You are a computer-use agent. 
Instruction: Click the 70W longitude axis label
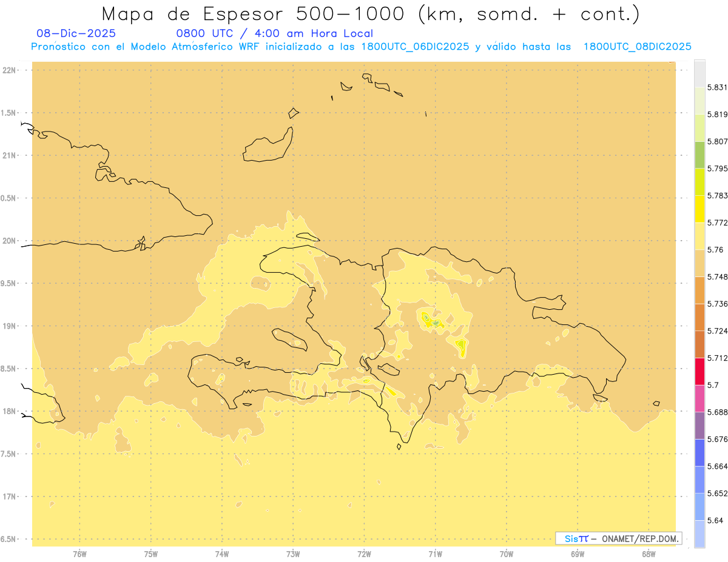click(507, 554)
